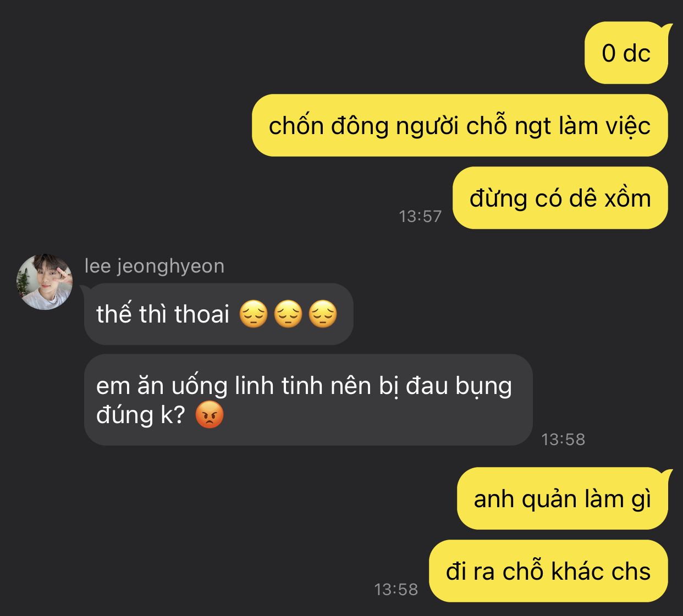Click the second pensive emoji
This screenshot has height=616, width=683.
coord(288,315)
